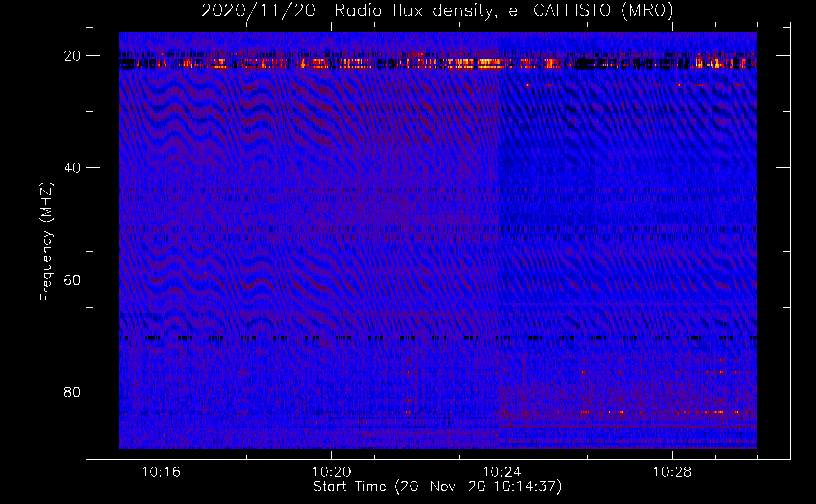Click the 80 frequency tick label
The height and width of the screenshot is (504, 816).
pos(72,392)
